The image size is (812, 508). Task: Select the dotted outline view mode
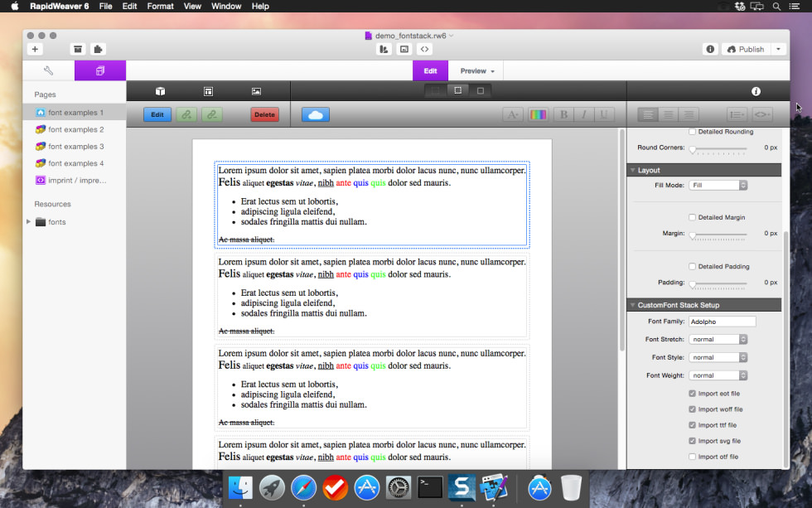[x=457, y=90]
